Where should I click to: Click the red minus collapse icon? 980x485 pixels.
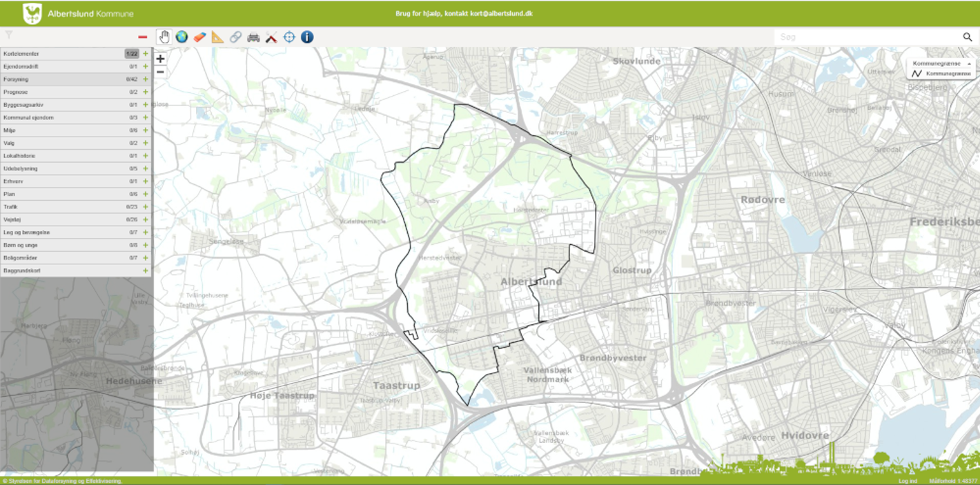pyautogui.click(x=143, y=37)
